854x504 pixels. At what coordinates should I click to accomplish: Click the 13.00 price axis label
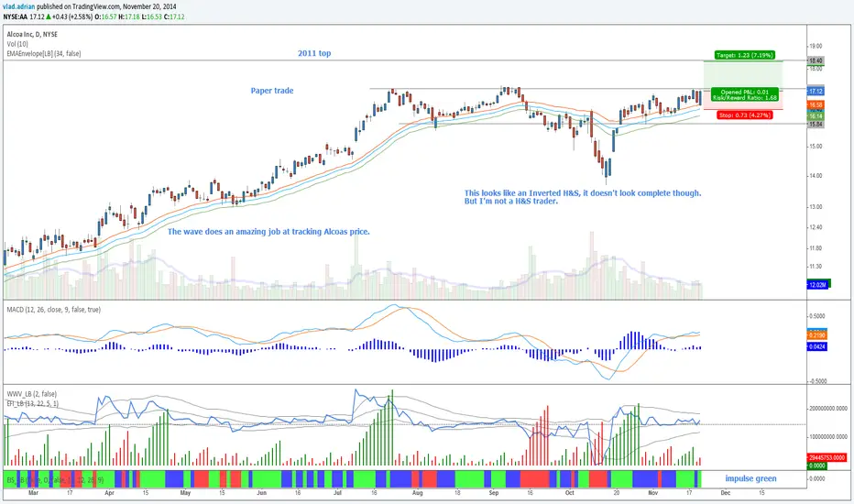click(816, 207)
